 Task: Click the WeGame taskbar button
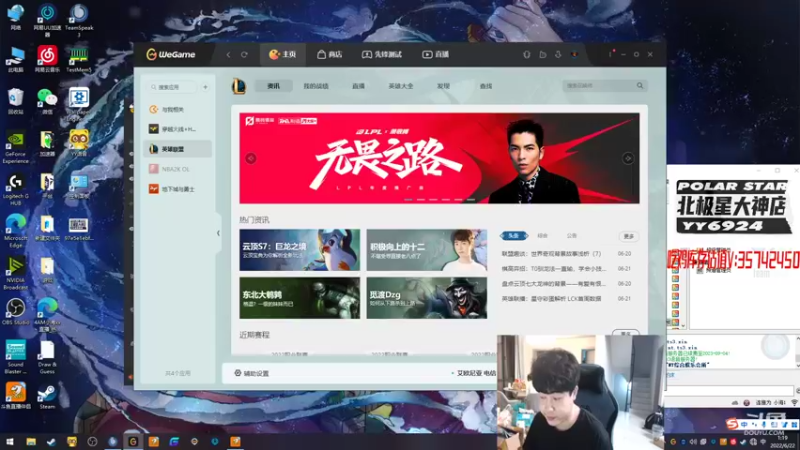(133, 442)
